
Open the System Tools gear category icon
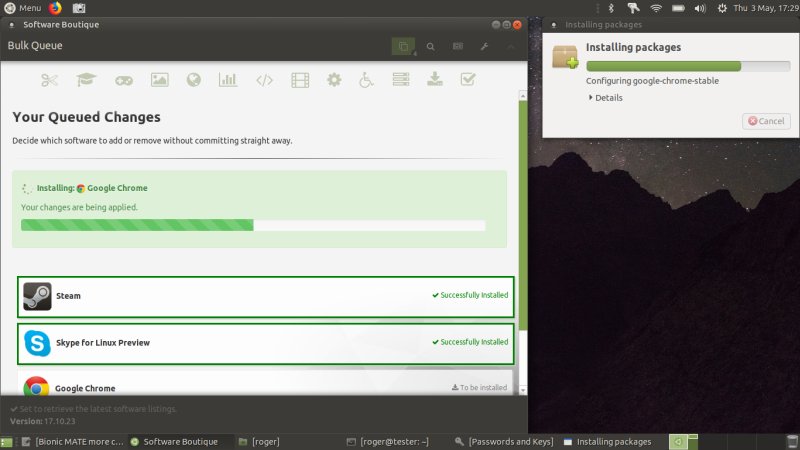(x=334, y=80)
